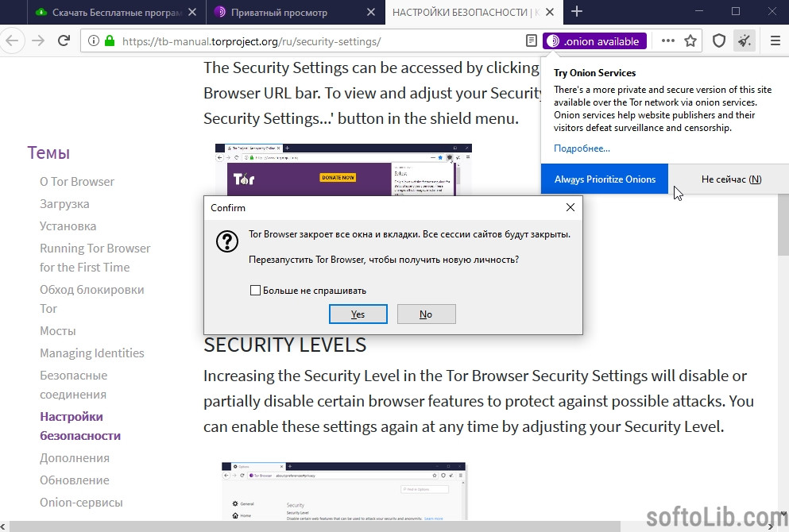789x532 pixels.
Task: Decline restart by clicking No
Action: tap(426, 314)
